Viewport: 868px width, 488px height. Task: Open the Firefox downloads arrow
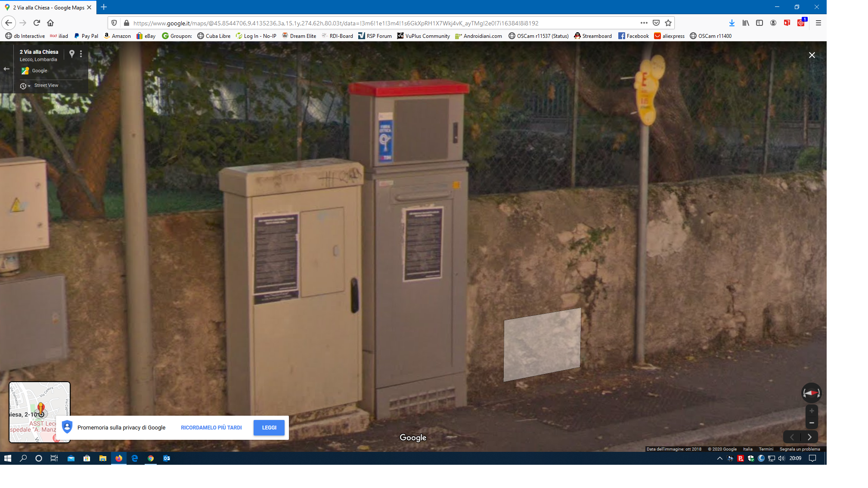click(x=732, y=23)
